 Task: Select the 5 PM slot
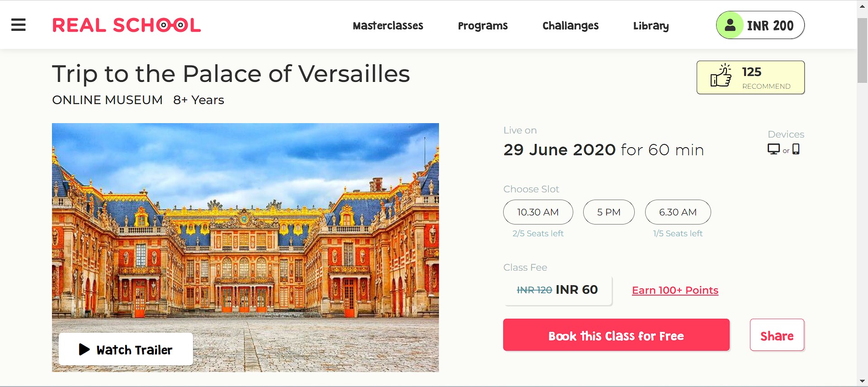click(609, 212)
